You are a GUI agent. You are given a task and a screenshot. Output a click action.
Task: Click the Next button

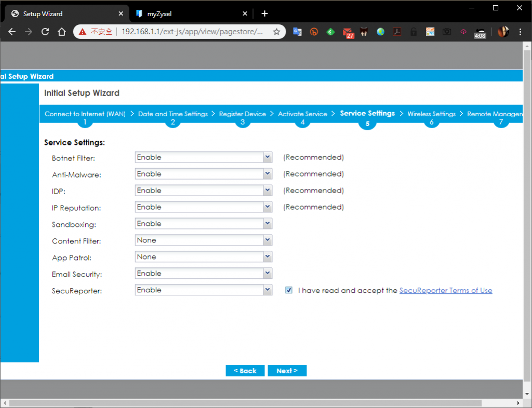287,371
